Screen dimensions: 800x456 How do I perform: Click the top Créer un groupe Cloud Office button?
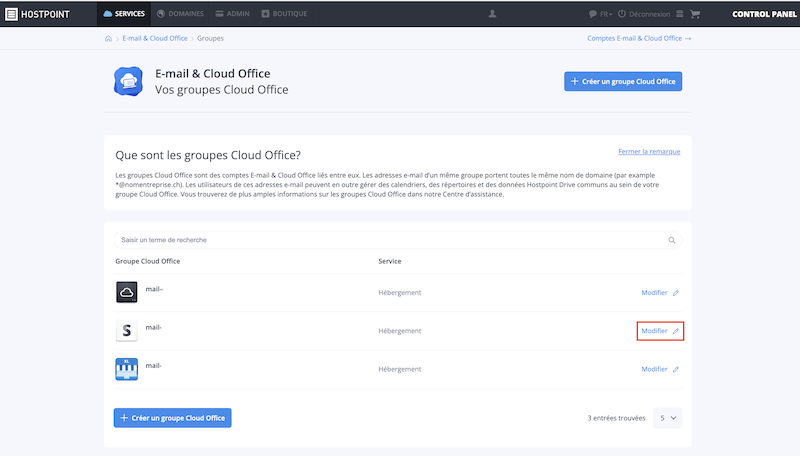pyautogui.click(x=623, y=81)
